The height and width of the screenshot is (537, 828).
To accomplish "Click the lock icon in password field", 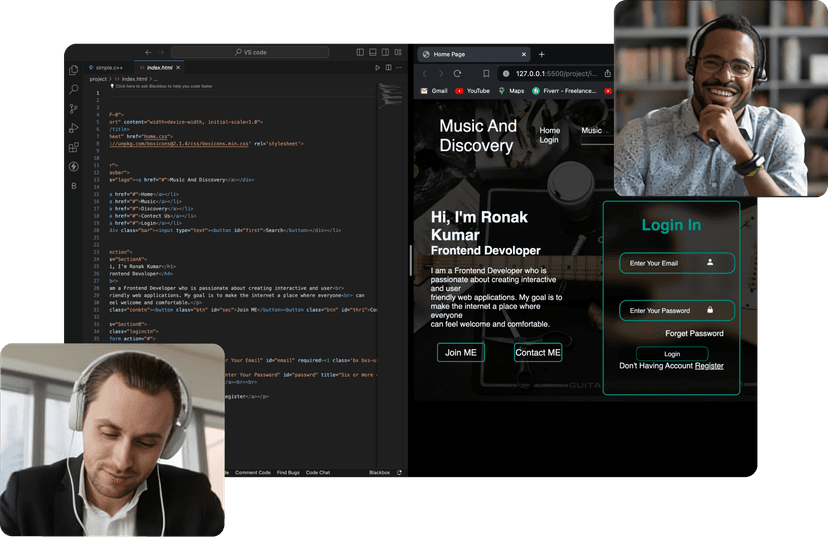I will [x=710, y=309].
